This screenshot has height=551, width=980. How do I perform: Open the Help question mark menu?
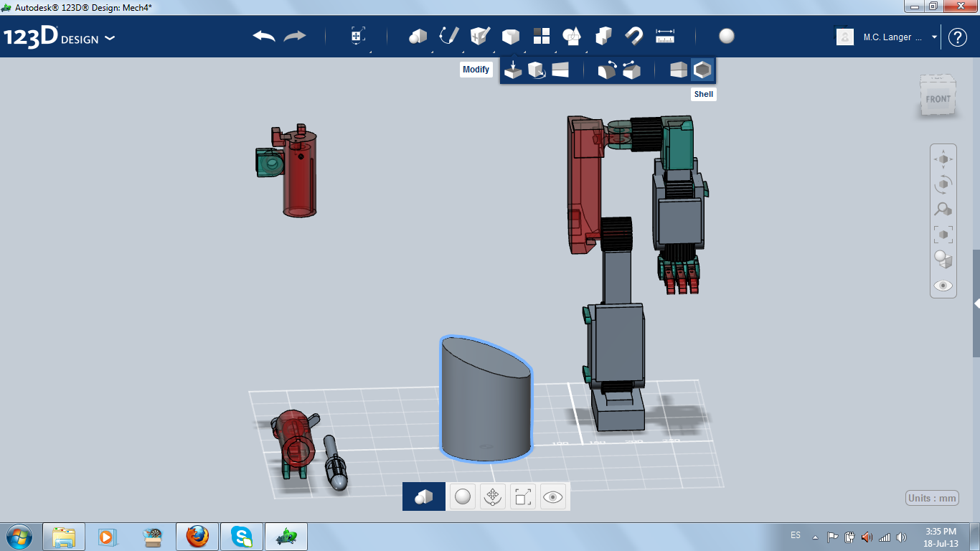(x=958, y=37)
